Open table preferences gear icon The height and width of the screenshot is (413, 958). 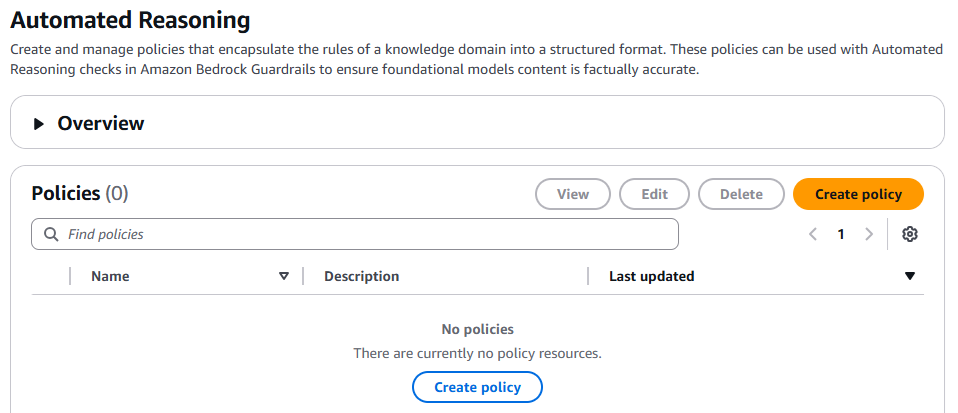[910, 234]
